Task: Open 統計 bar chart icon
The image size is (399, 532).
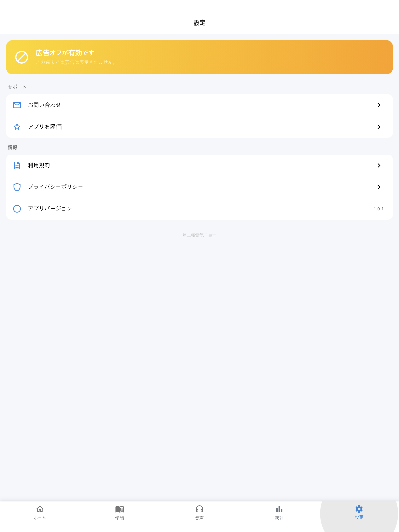Action: 279,509
